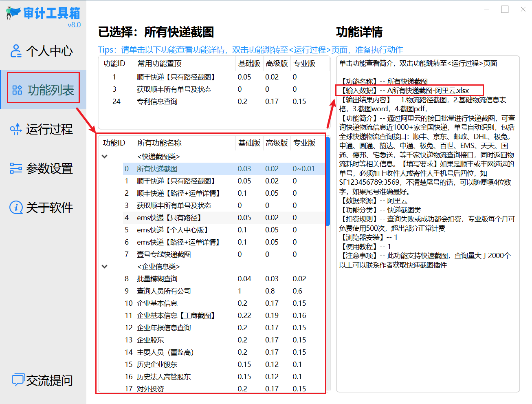Click the sliders icon for 参数设置
The height and width of the screenshot is (404, 532).
pyautogui.click(x=16, y=168)
